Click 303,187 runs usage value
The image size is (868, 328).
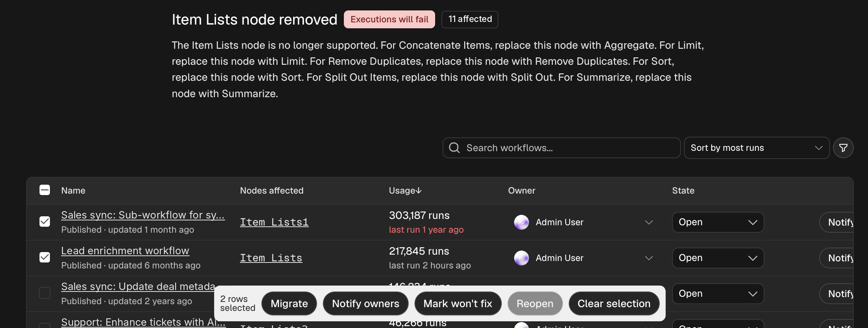point(419,216)
